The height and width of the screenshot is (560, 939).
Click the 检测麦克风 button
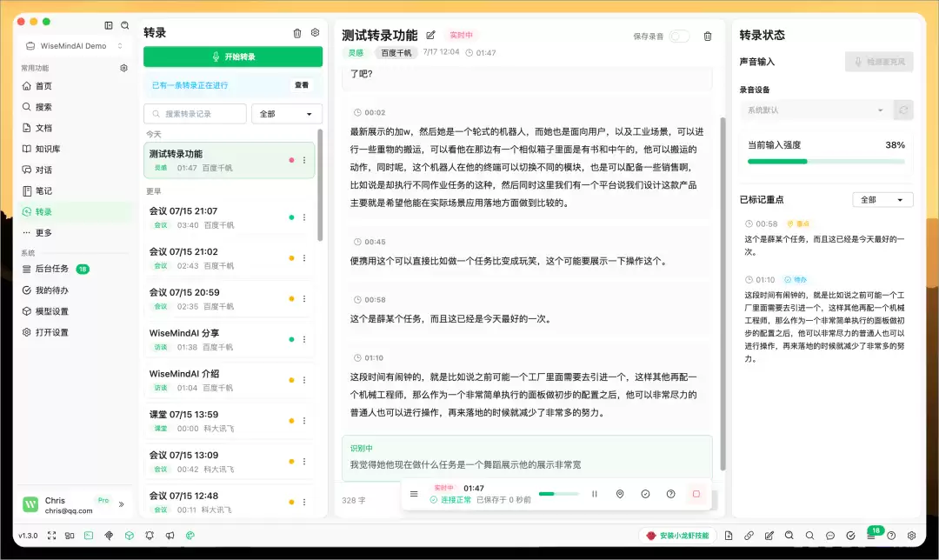[x=879, y=62]
